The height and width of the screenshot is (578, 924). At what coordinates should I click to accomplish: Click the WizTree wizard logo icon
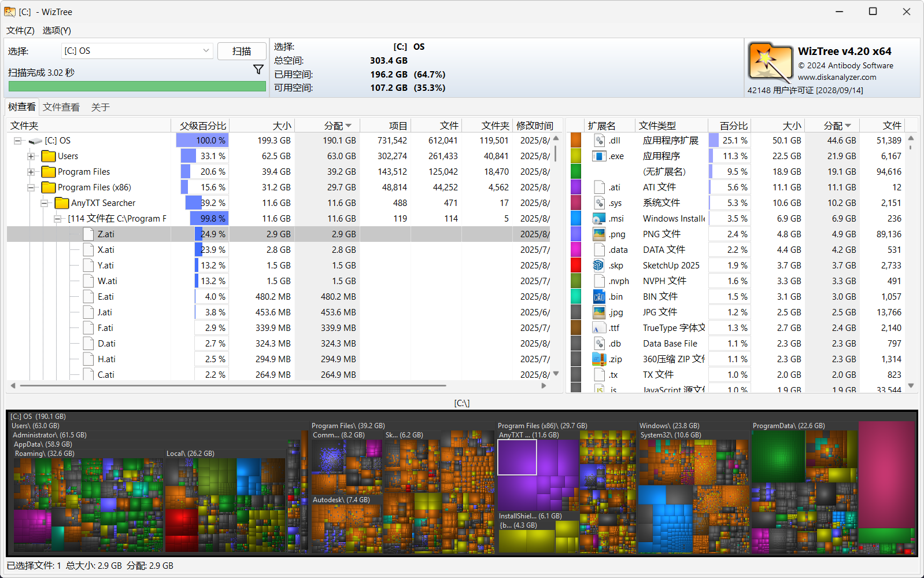pos(770,63)
